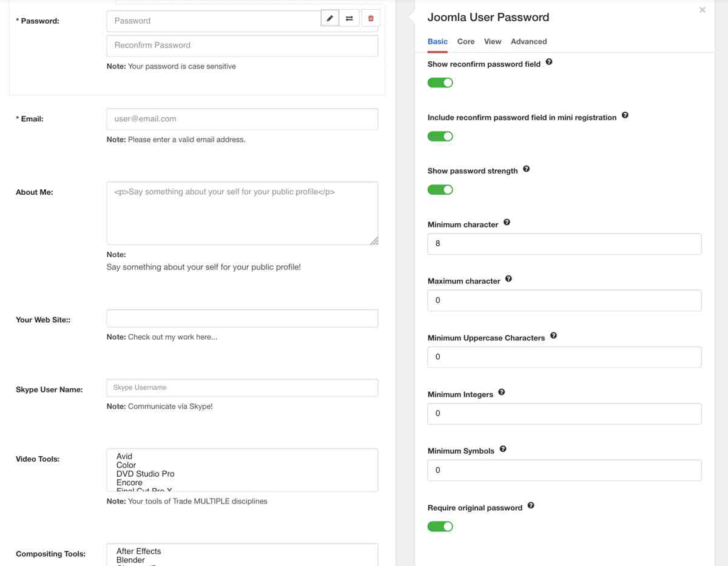
Task: Click help icon next to Show password strength
Action: click(x=526, y=169)
